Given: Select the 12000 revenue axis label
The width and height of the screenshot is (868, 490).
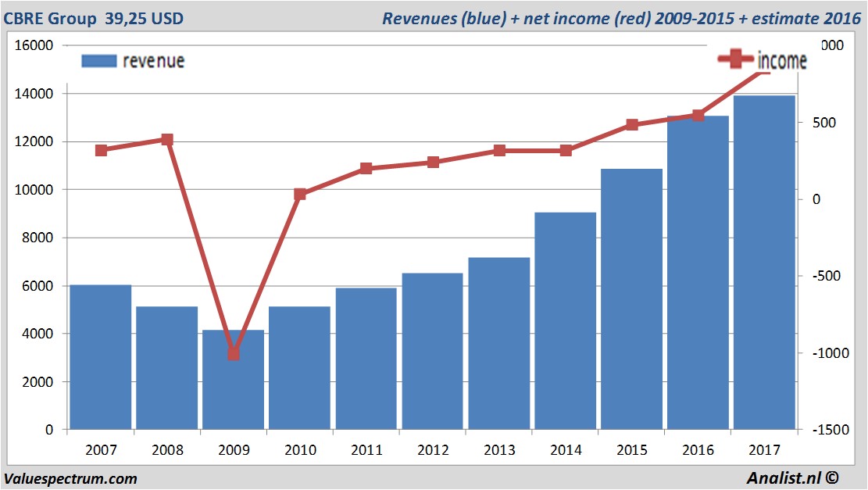Looking at the screenshot, I should tap(34, 141).
